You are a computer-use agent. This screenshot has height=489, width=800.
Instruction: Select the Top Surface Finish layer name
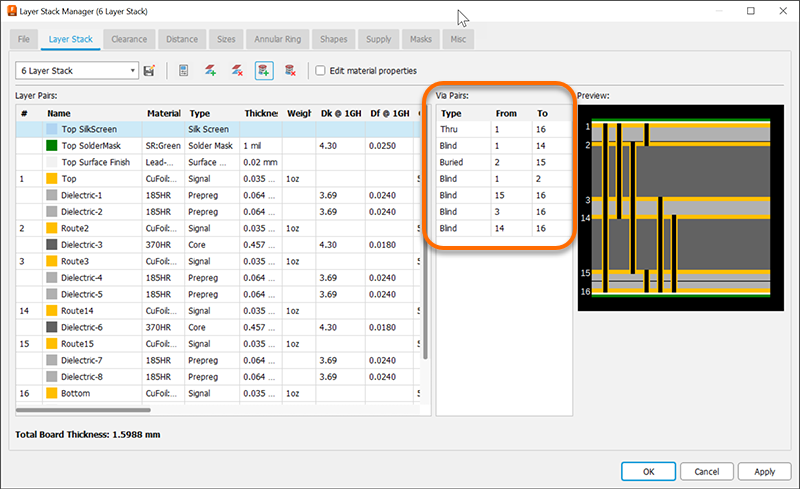[96, 162]
